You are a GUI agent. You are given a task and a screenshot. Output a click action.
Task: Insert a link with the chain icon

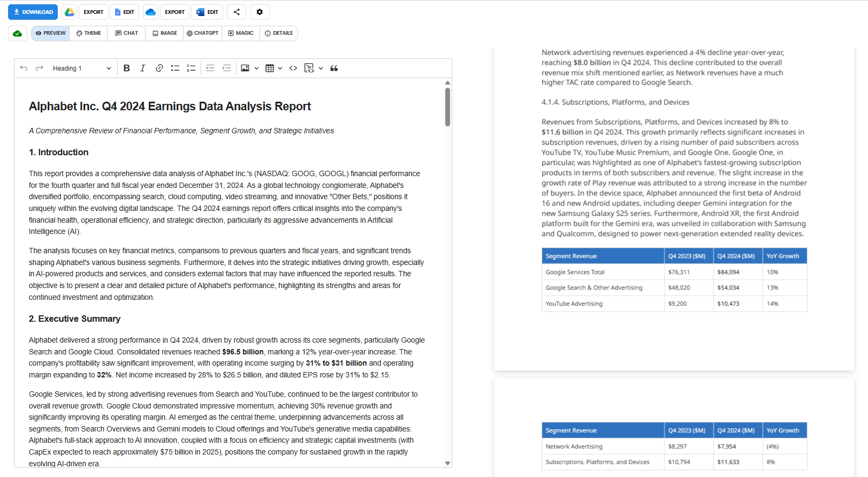159,68
